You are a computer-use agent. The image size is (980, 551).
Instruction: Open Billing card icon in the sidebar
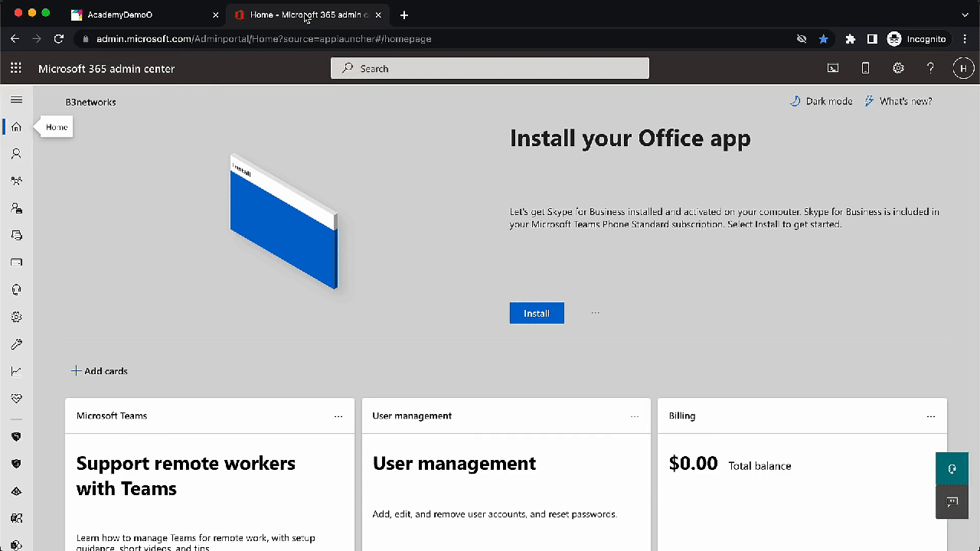pos(16,262)
